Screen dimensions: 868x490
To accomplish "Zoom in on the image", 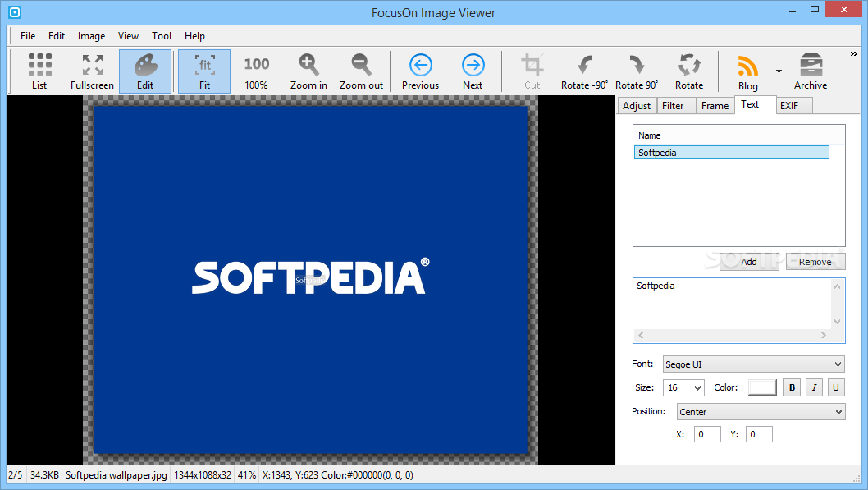I will [x=308, y=71].
